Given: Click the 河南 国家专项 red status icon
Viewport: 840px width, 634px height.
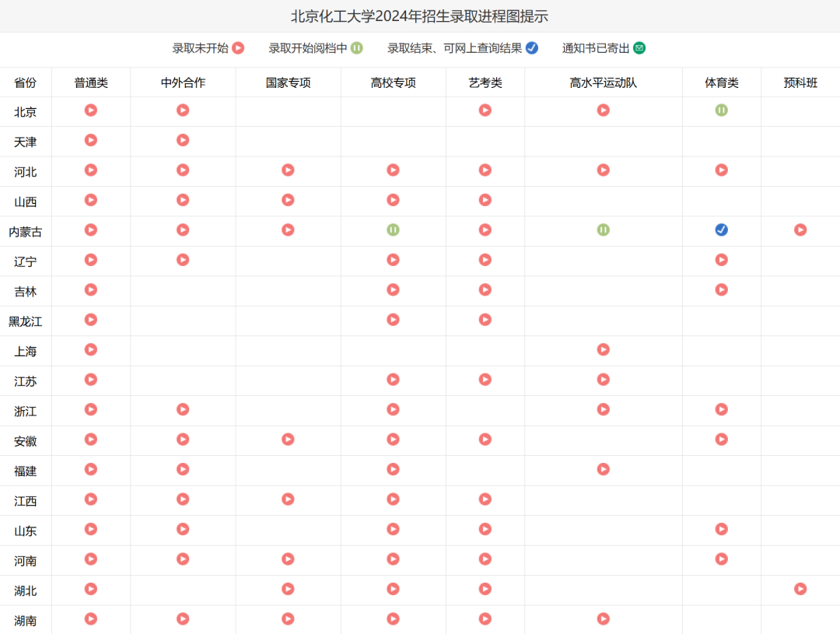Looking at the screenshot, I should (288, 559).
